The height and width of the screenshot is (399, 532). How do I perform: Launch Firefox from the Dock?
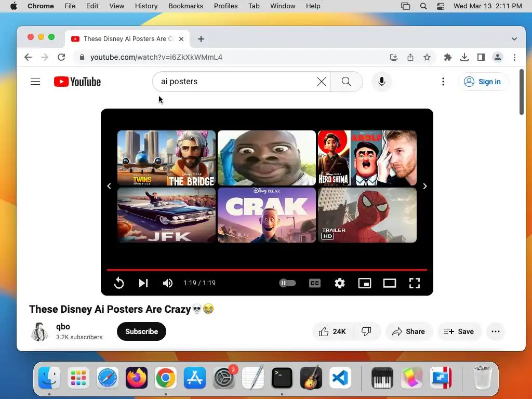[x=137, y=378]
